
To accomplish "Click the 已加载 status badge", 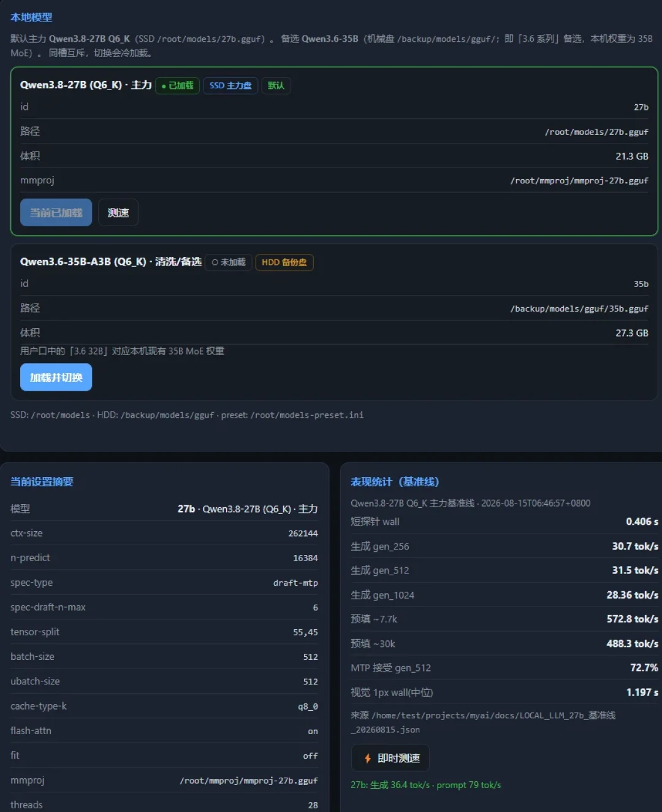I will click(177, 86).
